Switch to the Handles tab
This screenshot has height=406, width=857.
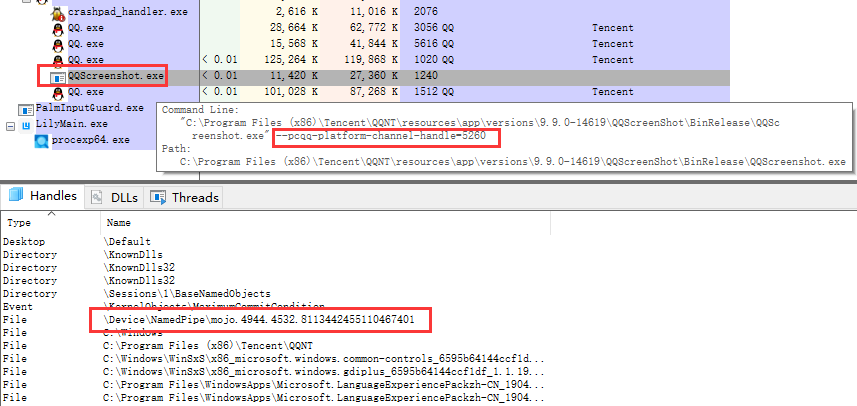(43, 196)
